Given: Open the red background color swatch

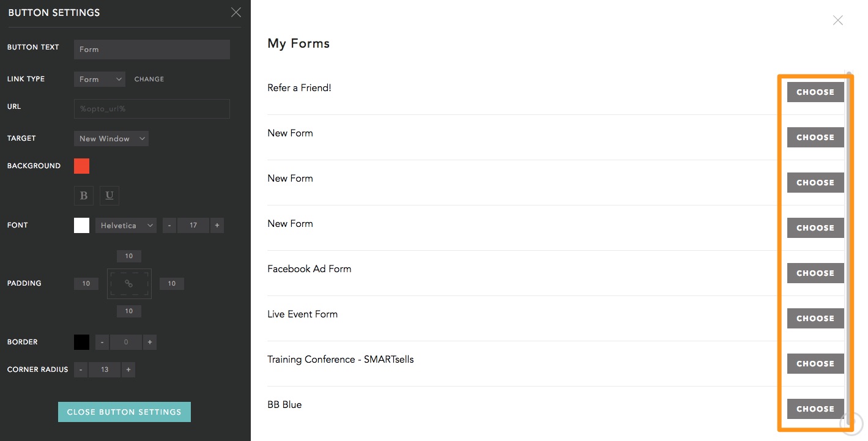Looking at the screenshot, I should click(81, 166).
